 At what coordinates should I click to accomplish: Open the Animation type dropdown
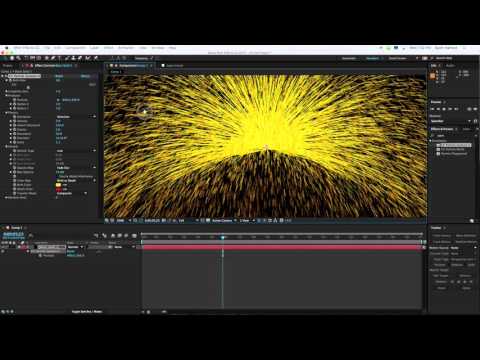click(x=76, y=117)
